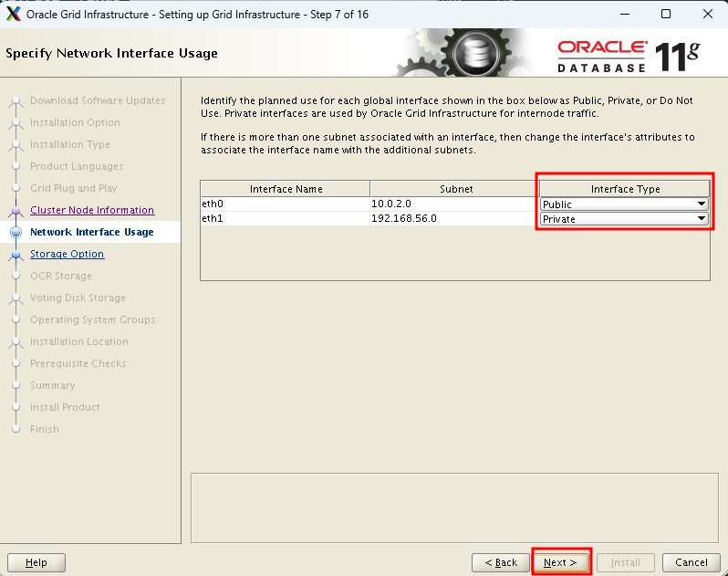728x576 pixels.
Task: Click the Finish step
Action: [x=45, y=429]
